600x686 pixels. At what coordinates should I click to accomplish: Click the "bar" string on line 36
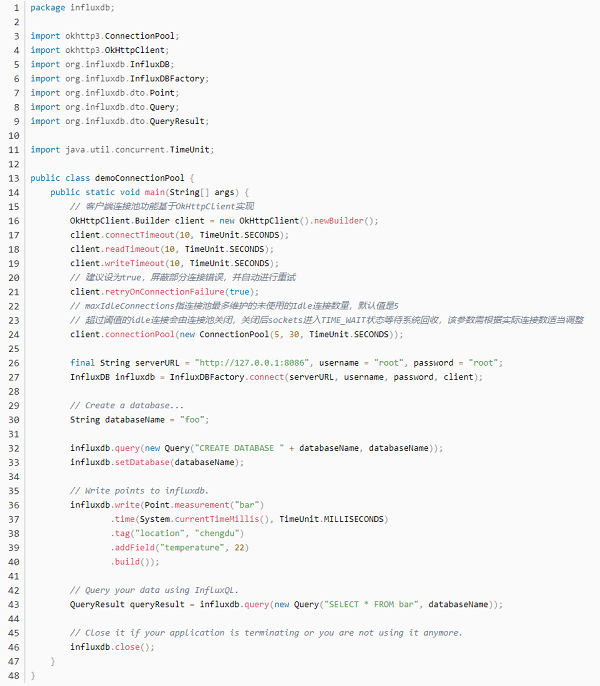[247, 505]
